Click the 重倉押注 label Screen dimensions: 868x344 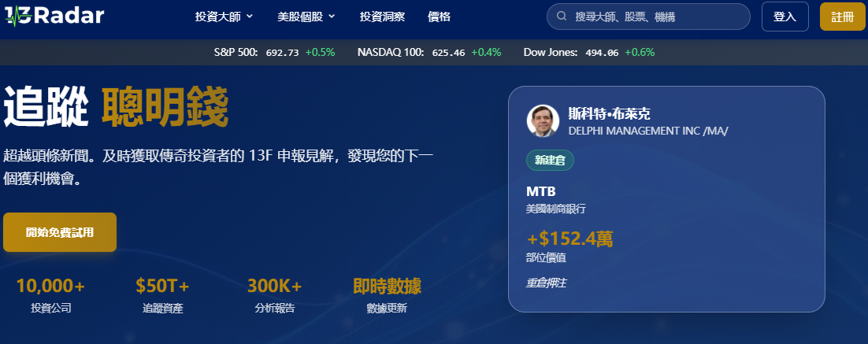pos(546,283)
